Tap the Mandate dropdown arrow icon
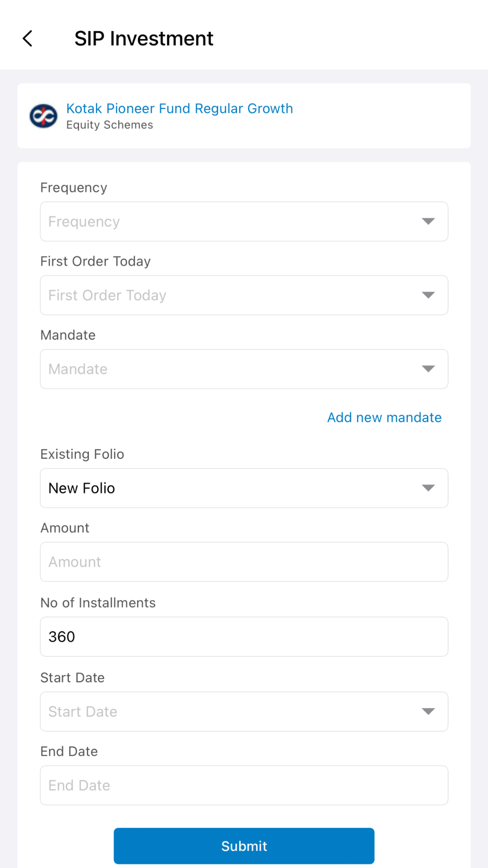This screenshot has height=868, width=488. click(428, 369)
